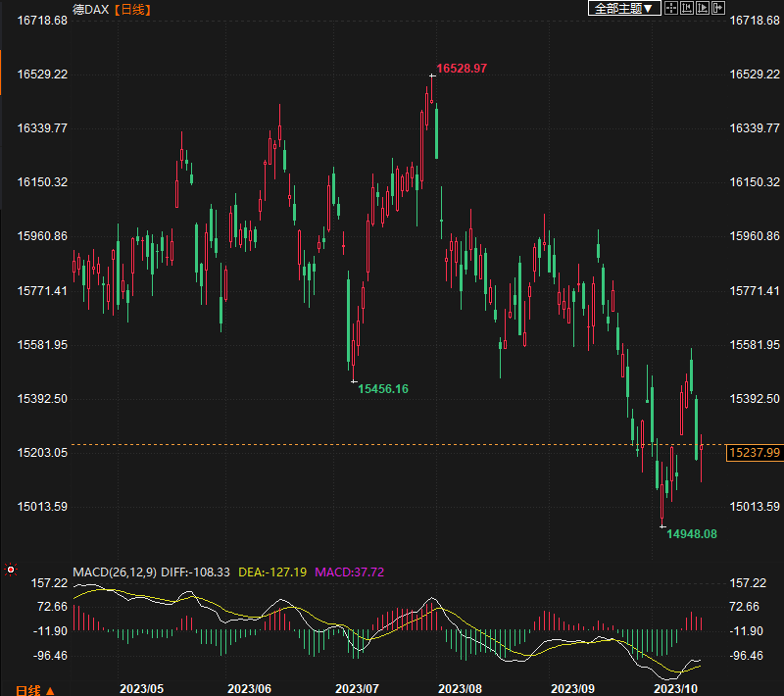The height and width of the screenshot is (696, 784).
Task: Click the 2023/10 date on the time axis
Action: [676, 689]
